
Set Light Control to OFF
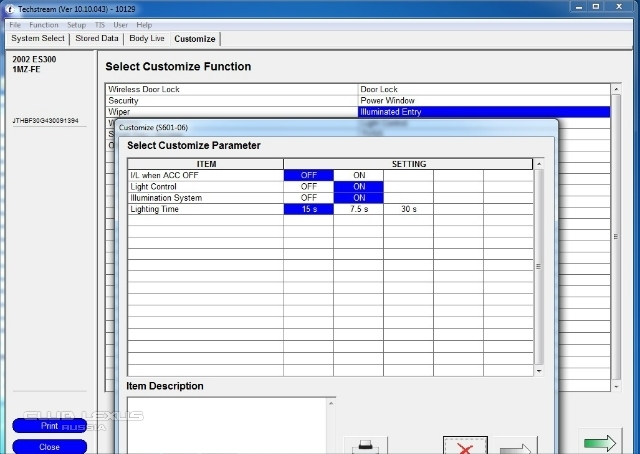pos(309,187)
